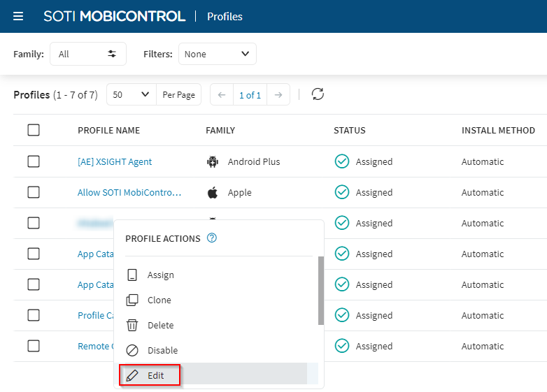This screenshot has width=547, height=392.
Task: Open the first App Cata profile link
Action: (96, 254)
